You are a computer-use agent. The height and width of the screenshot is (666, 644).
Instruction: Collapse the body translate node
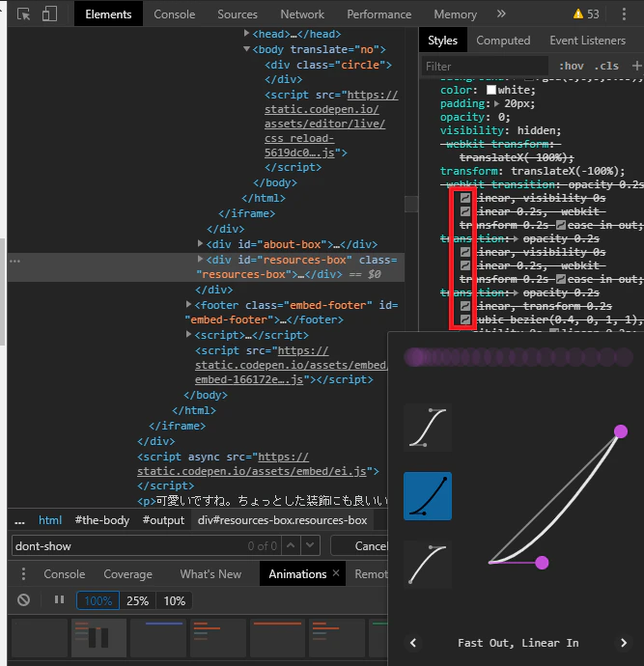pos(246,49)
